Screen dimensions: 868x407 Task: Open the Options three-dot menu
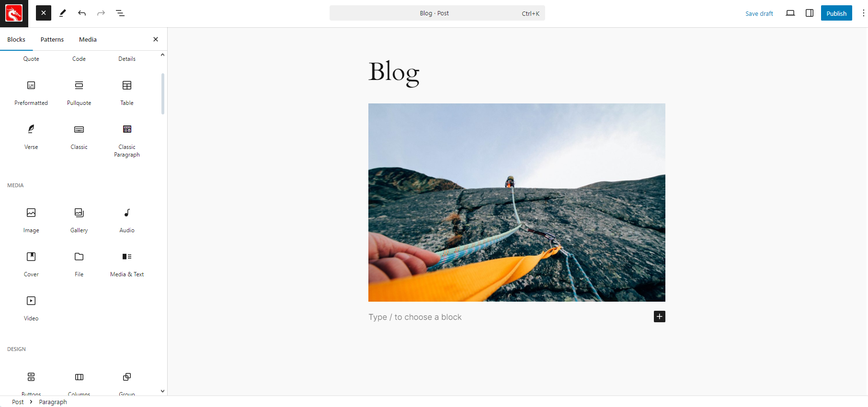tap(863, 13)
